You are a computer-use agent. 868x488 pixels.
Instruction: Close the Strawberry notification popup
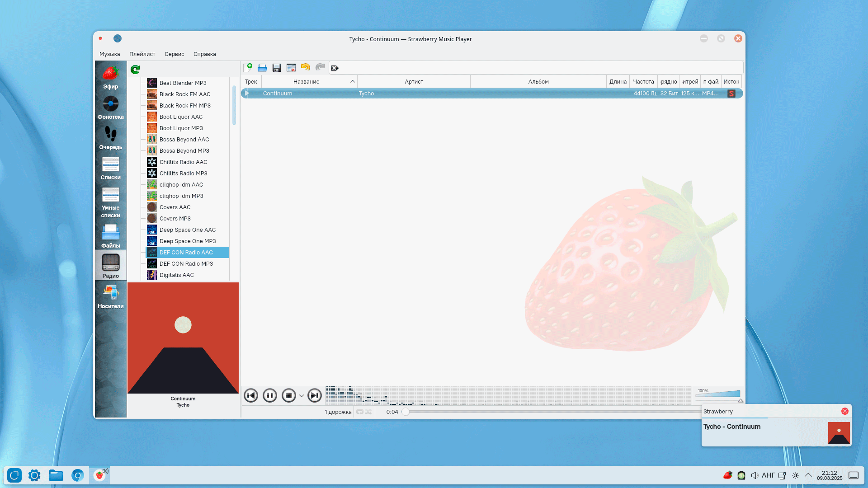(844, 411)
